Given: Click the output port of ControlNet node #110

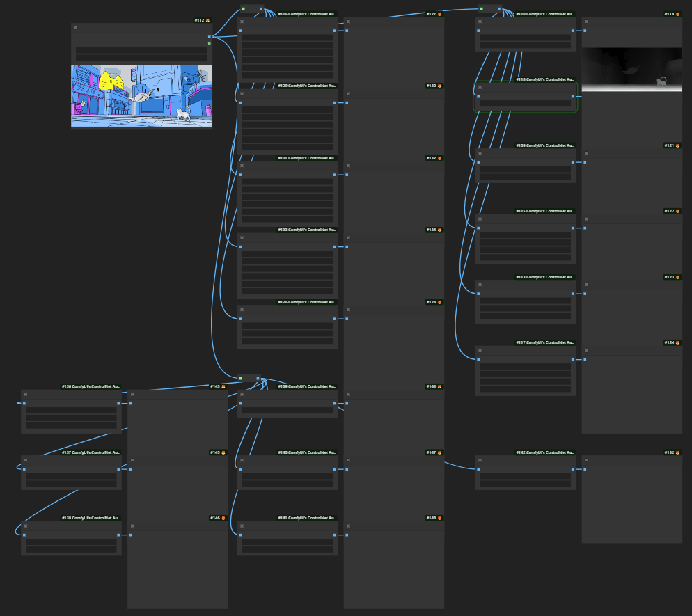Looking at the screenshot, I should pos(573,31).
